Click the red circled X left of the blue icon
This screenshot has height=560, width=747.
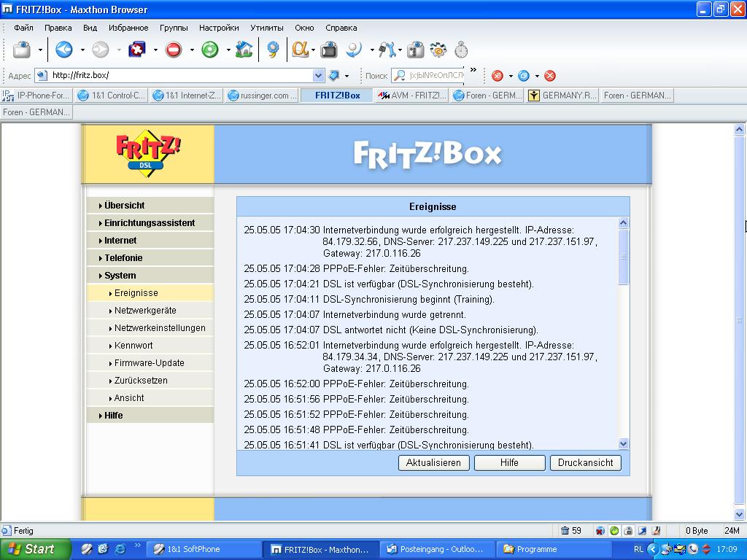coord(498,76)
